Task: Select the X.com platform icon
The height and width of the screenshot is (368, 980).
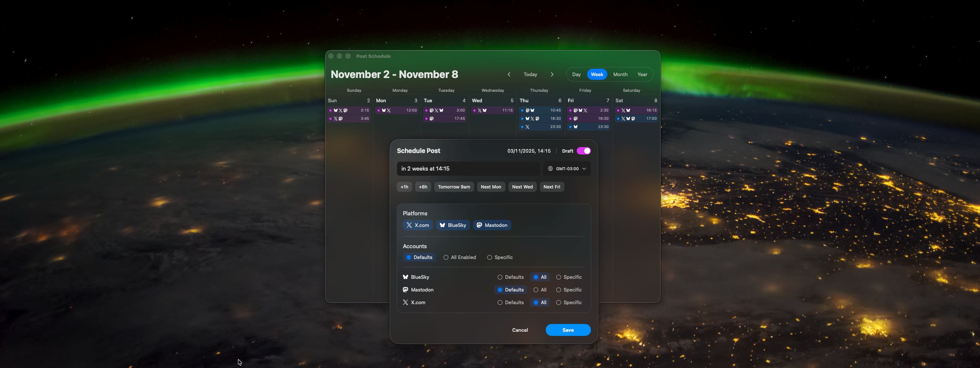Action: 410,225
